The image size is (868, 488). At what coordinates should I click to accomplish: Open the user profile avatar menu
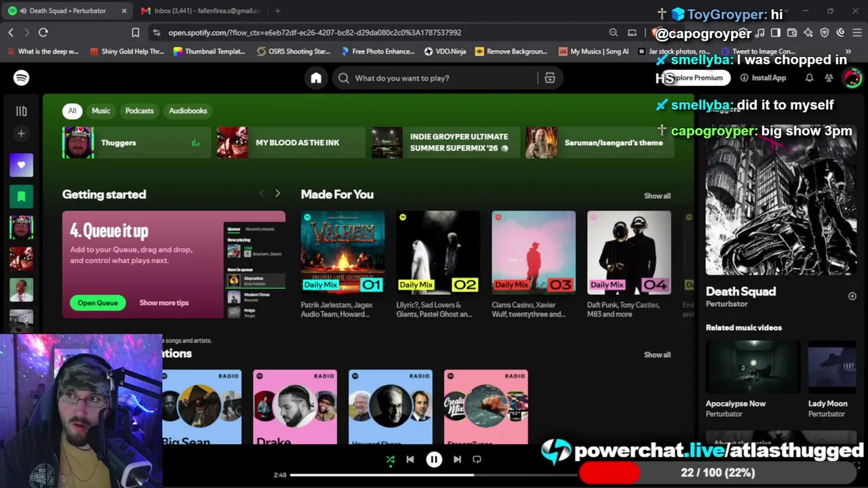[852, 78]
